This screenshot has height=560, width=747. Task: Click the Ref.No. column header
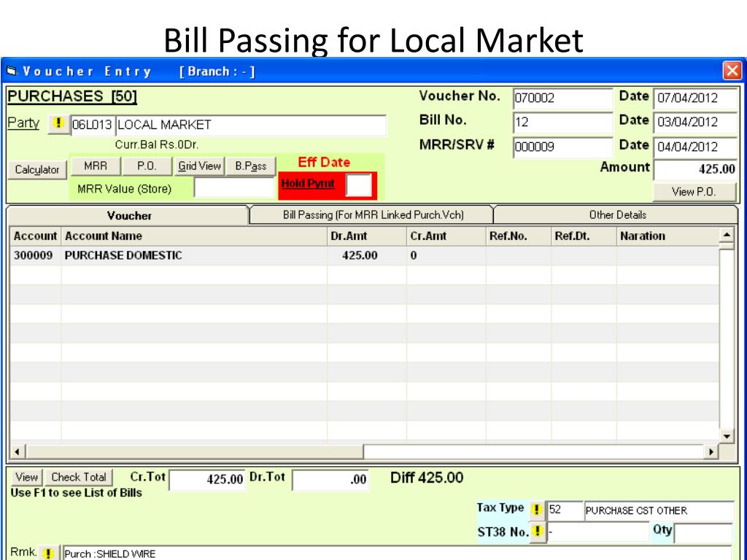click(x=519, y=236)
